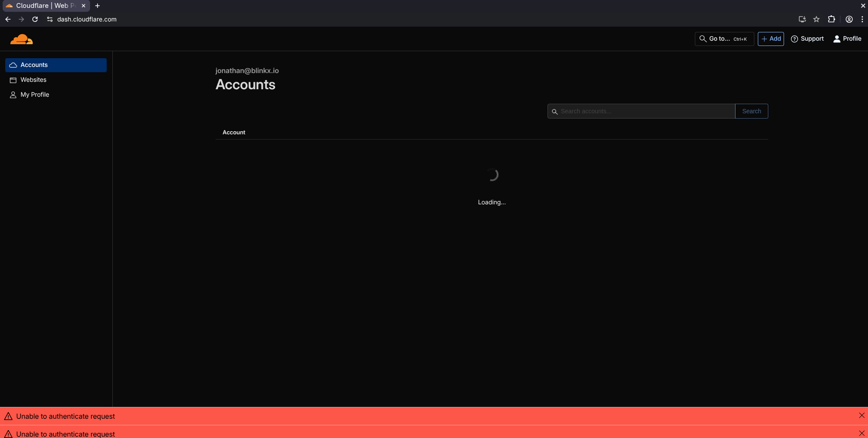Open My Profile in the sidebar
Viewport: 868px width, 438px height.
click(x=56, y=95)
